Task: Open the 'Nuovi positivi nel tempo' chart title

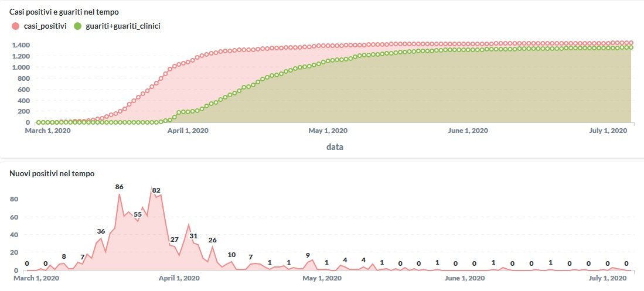Action: click(x=52, y=173)
